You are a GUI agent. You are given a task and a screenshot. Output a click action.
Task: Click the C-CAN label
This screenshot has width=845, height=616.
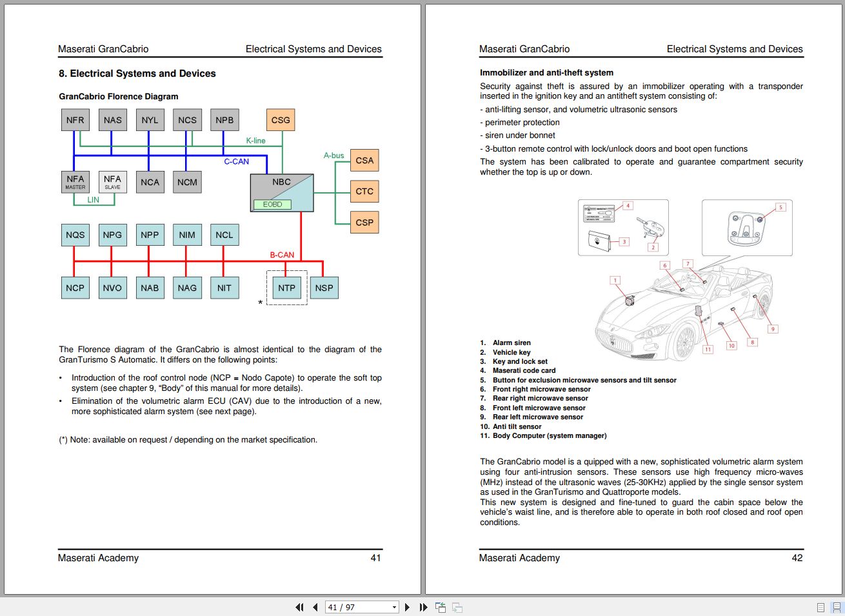237,161
